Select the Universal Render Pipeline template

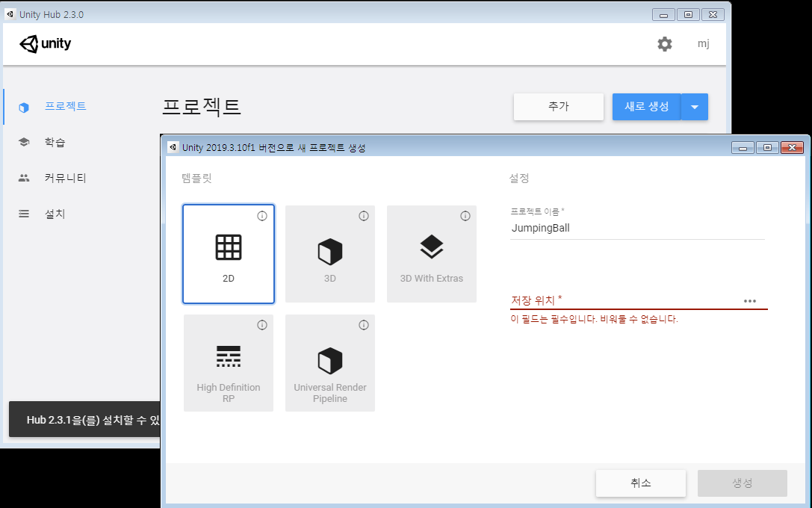coord(330,363)
